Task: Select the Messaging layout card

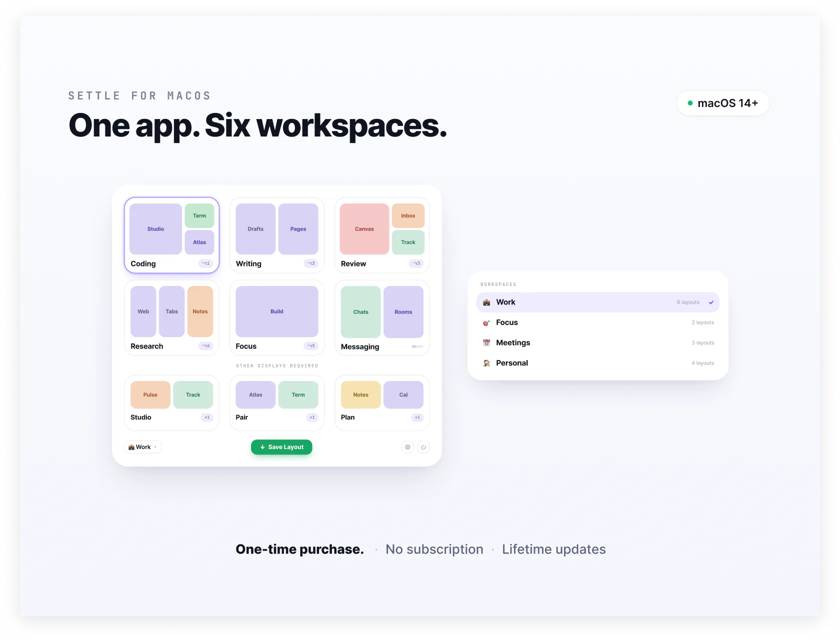Action: coord(382,318)
